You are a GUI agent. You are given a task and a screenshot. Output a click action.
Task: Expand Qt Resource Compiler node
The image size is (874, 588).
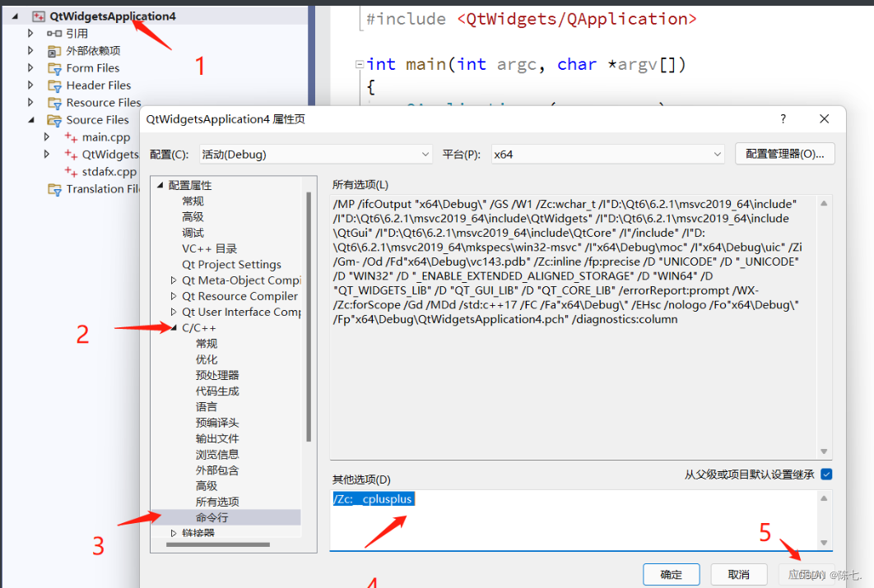click(174, 296)
